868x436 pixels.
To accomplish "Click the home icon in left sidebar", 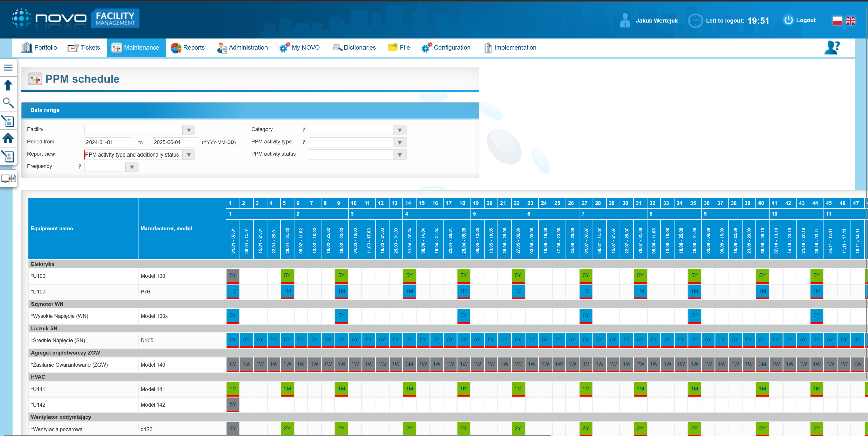I will (x=8, y=138).
